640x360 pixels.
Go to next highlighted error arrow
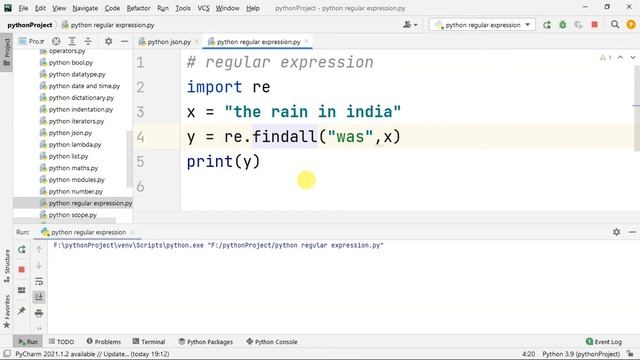pyautogui.click(x=632, y=58)
